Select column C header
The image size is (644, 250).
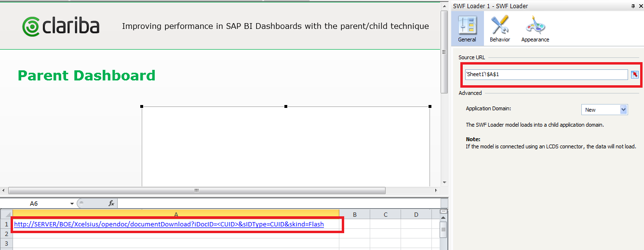click(x=385, y=214)
